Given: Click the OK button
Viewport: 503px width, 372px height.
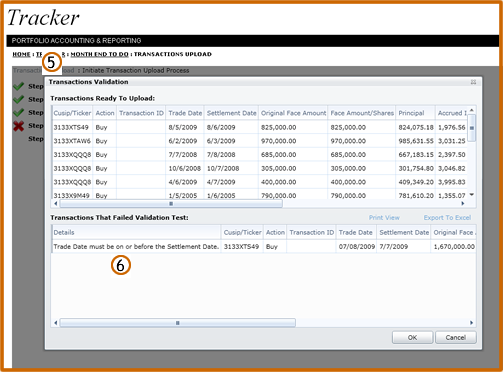Looking at the screenshot, I should click(x=412, y=337).
